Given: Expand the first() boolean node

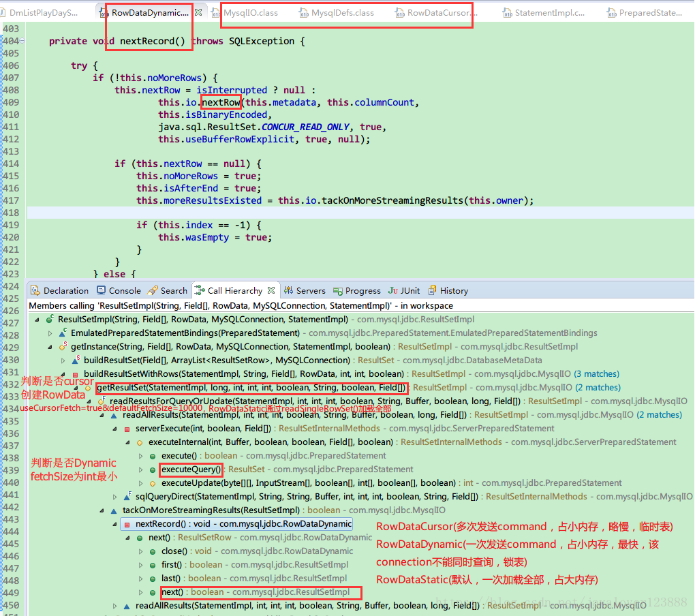Looking at the screenshot, I should (140, 566).
